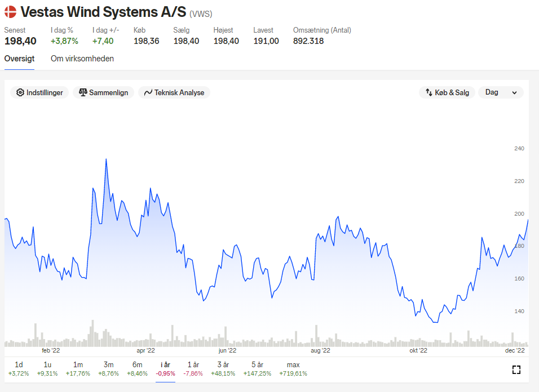Viewport: 539px width, 392px height.
Task: Click the Danish flag icon beside Vestas
Action: click(x=10, y=12)
